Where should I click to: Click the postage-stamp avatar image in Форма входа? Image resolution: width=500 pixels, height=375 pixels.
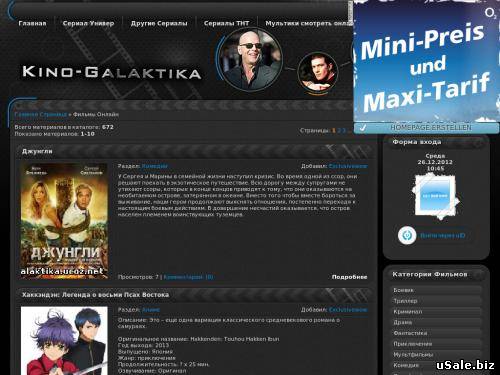[x=435, y=196]
